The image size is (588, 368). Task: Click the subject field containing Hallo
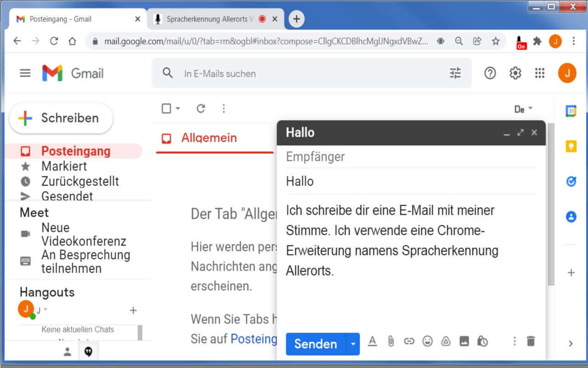pyautogui.click(x=411, y=181)
